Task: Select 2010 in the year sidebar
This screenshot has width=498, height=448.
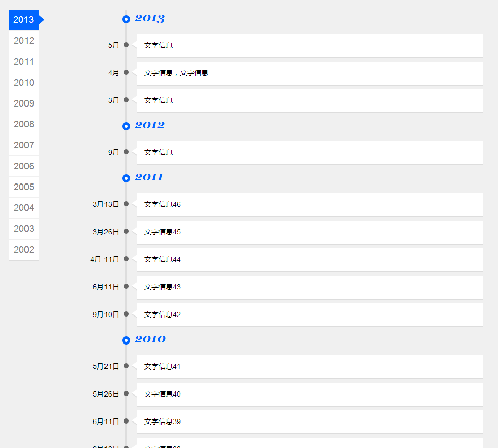Action: [24, 83]
